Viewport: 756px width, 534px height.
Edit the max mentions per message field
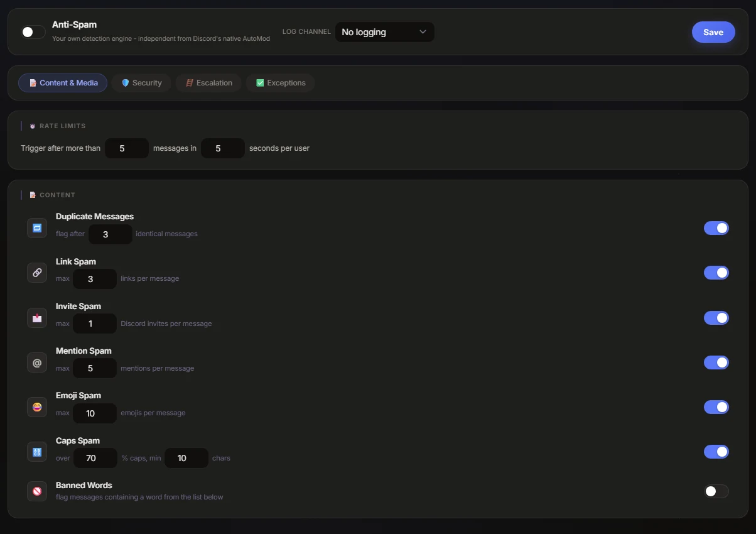click(95, 369)
